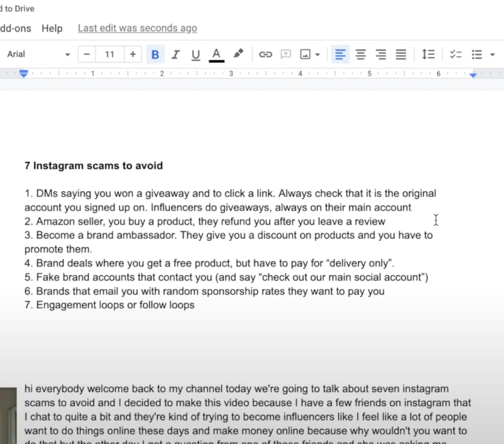Expand the insert image dropdown arrow

[318, 54]
